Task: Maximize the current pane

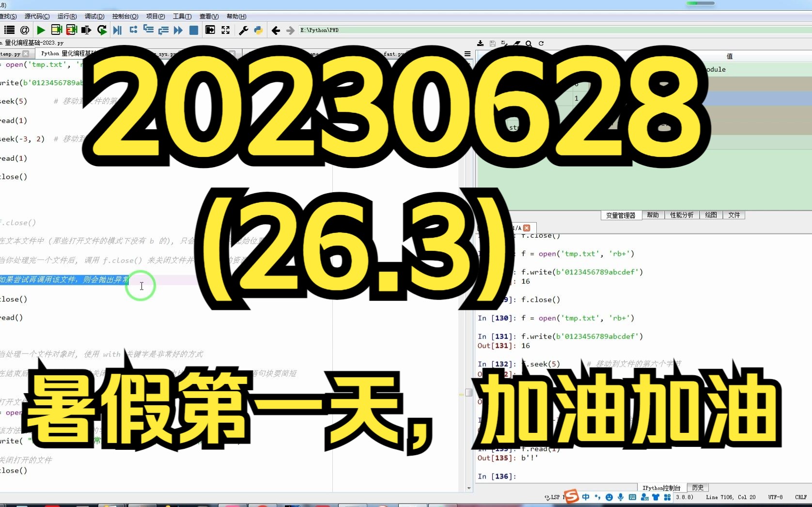Action: point(210,30)
